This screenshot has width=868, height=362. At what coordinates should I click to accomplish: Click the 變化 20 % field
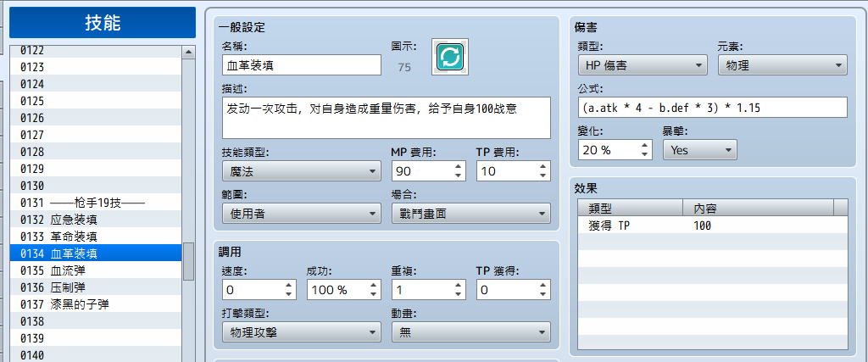(615, 149)
